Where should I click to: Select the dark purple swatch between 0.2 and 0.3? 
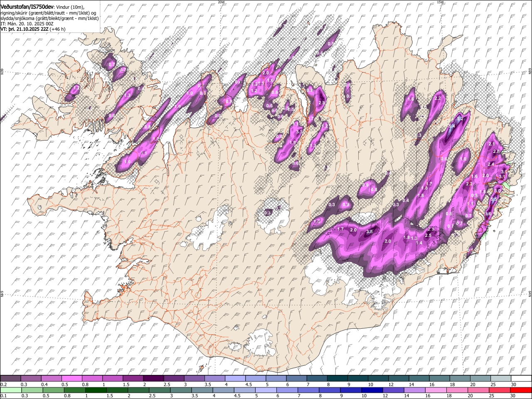pos(10,378)
